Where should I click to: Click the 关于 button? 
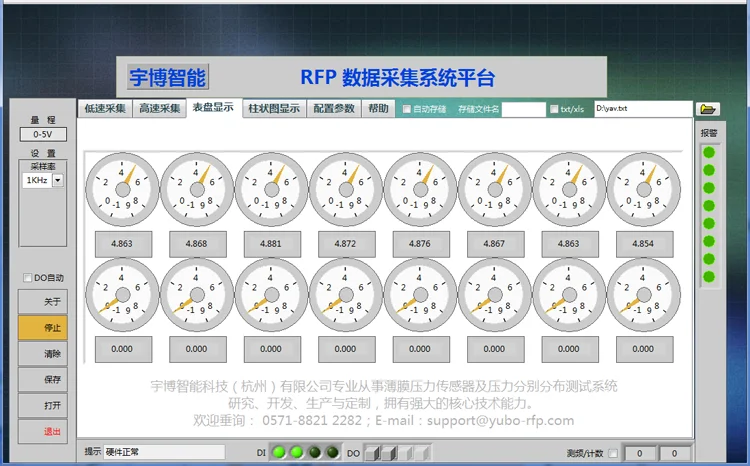pyautogui.click(x=43, y=302)
